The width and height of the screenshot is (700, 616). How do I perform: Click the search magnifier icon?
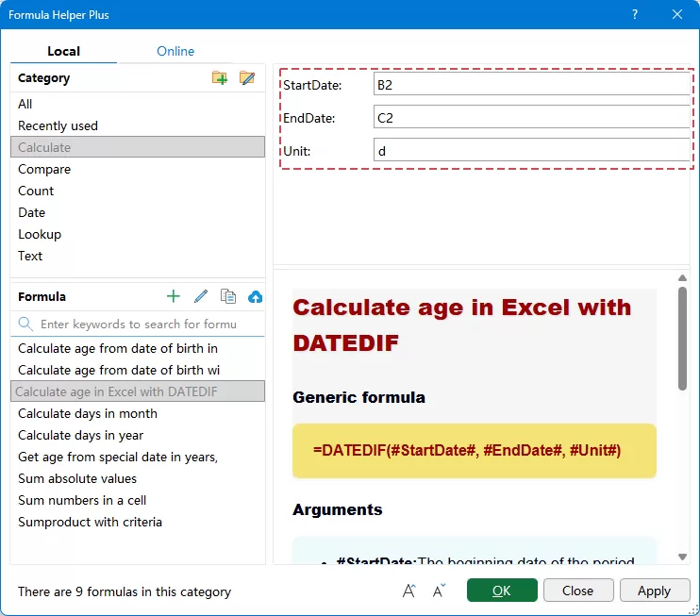pyautogui.click(x=25, y=325)
